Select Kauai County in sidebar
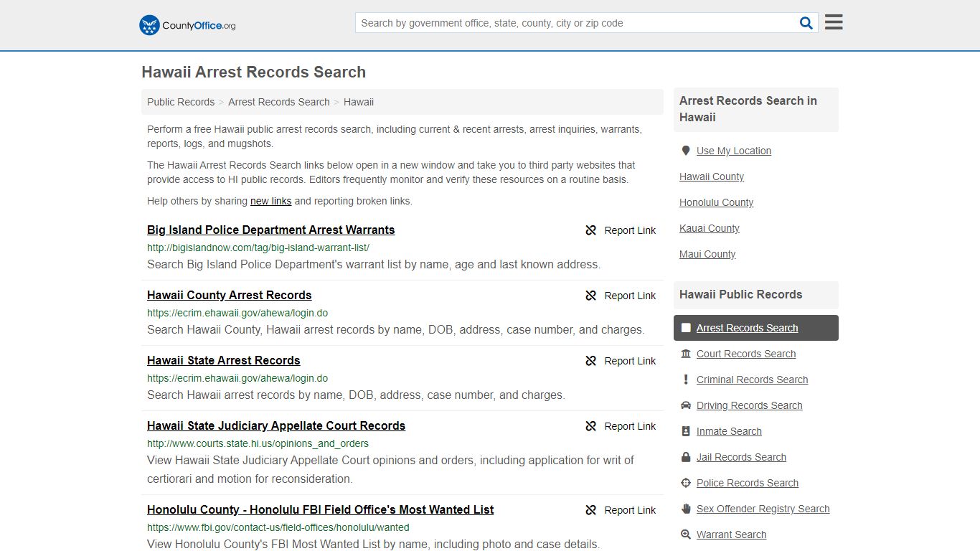Image resolution: width=980 pixels, height=551 pixels. click(710, 228)
